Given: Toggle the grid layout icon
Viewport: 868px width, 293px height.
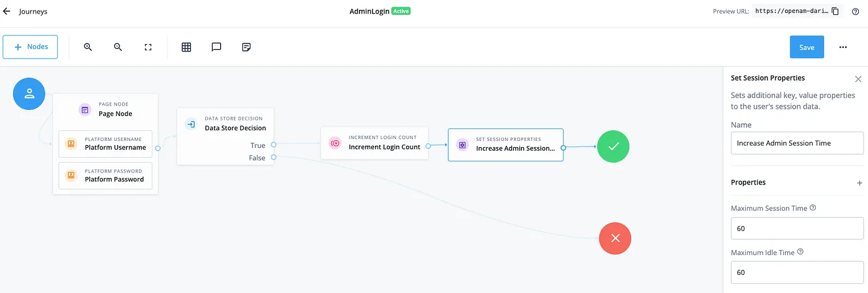Looking at the screenshot, I should click(x=186, y=47).
